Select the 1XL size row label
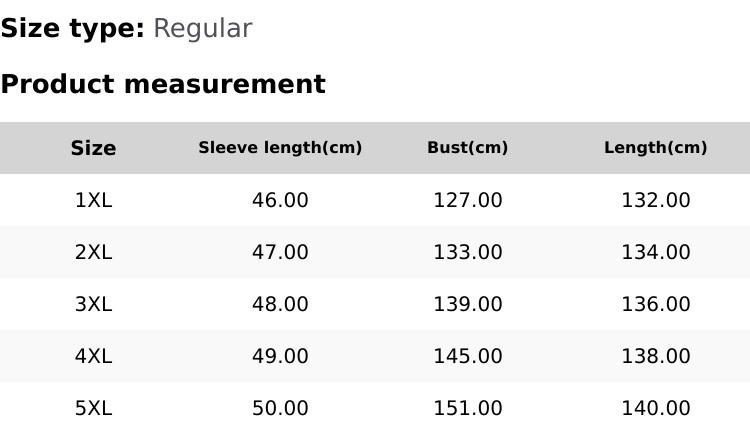 point(93,200)
